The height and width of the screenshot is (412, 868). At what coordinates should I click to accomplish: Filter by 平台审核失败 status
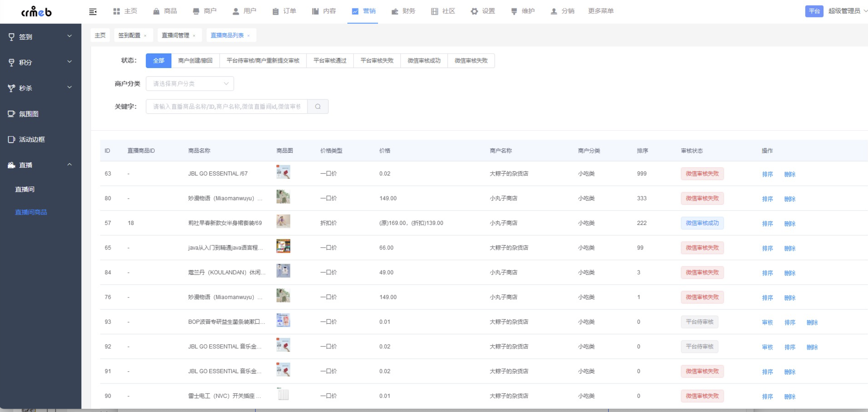[377, 61]
